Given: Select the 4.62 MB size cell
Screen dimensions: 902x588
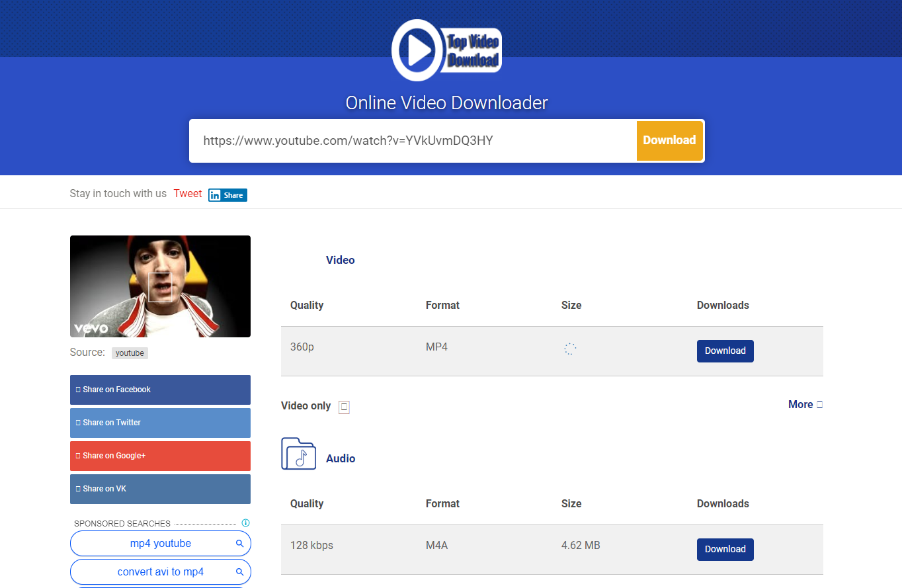Looking at the screenshot, I should point(581,546).
